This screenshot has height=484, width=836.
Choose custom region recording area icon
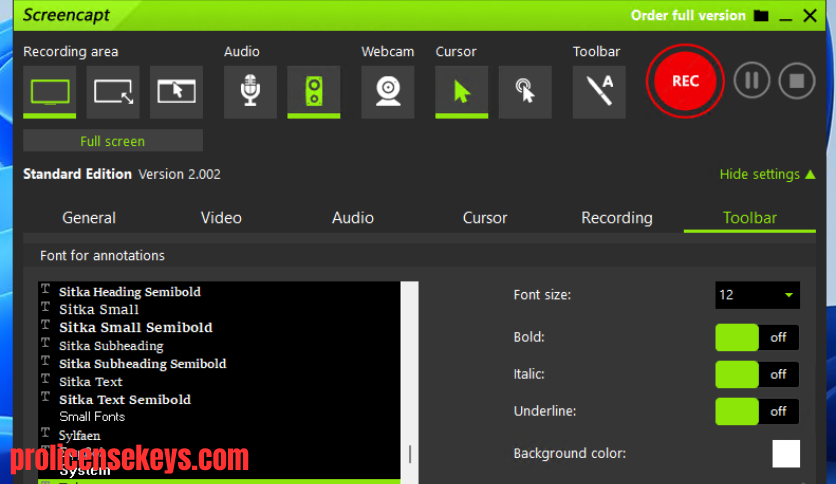113,92
